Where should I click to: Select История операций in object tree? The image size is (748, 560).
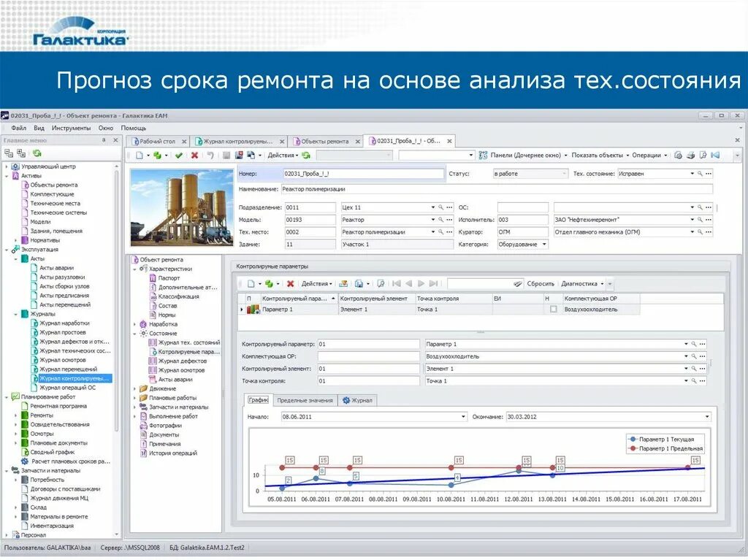pos(172,453)
